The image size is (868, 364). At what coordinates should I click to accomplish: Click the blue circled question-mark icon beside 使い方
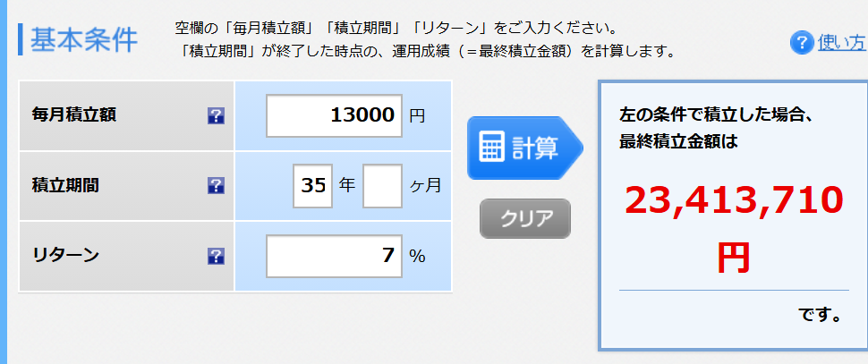801,43
